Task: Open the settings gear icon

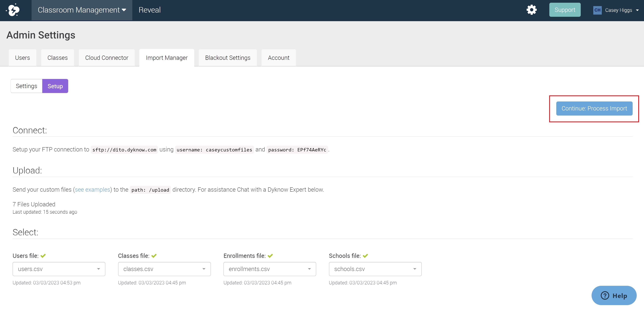Action: (x=532, y=10)
